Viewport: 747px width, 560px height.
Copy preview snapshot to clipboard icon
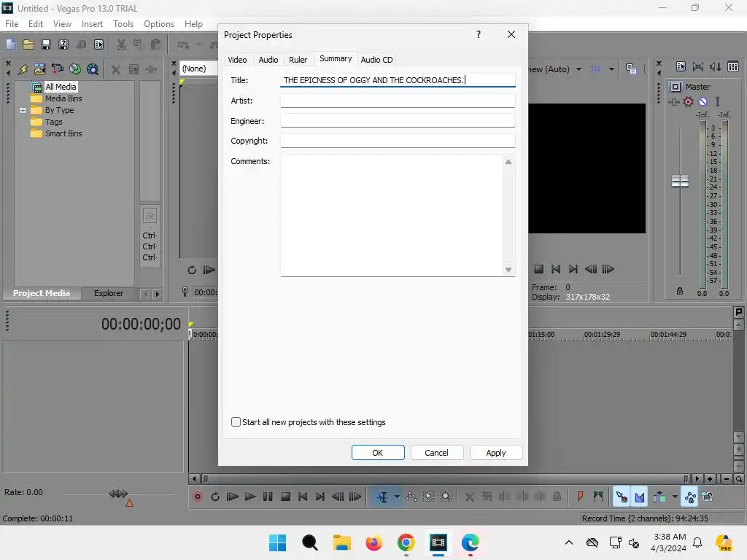point(631,69)
